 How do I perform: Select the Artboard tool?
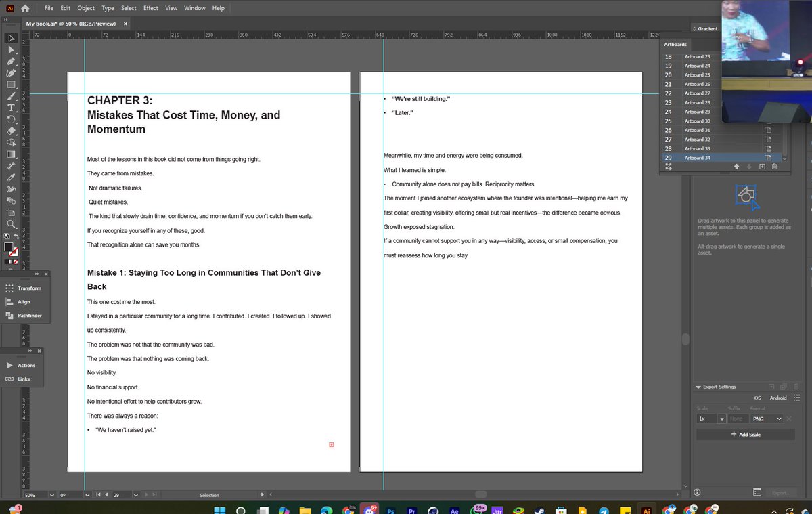click(11, 212)
